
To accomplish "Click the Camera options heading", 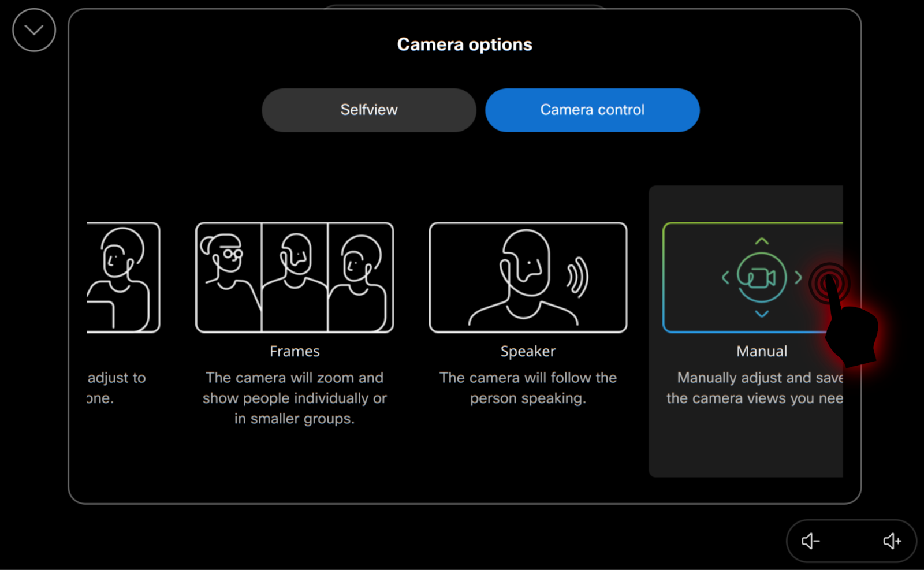I will click(464, 44).
